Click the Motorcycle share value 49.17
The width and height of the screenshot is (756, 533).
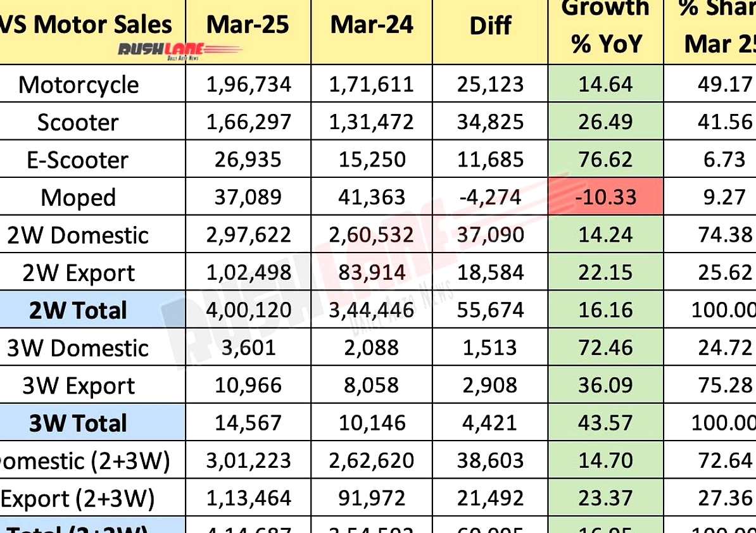[725, 84]
